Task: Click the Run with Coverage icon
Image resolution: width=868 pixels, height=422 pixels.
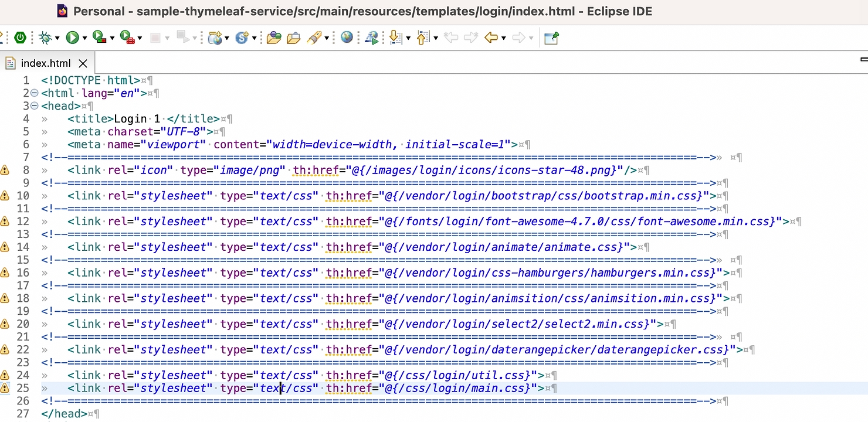Action: click(x=99, y=38)
